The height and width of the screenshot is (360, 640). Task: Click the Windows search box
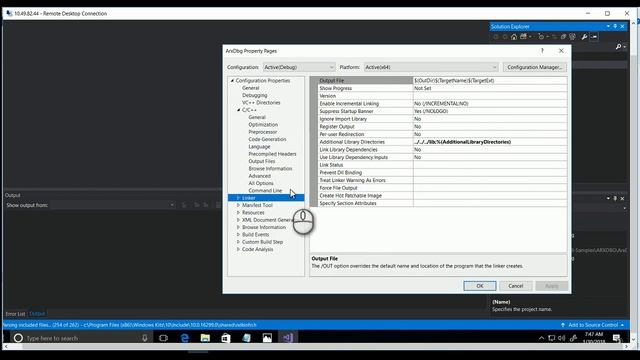pos(82,338)
